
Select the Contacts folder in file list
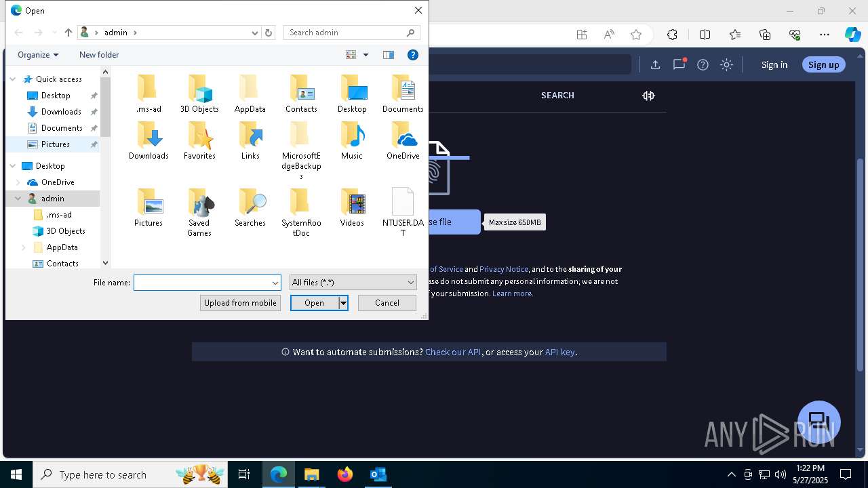point(301,94)
